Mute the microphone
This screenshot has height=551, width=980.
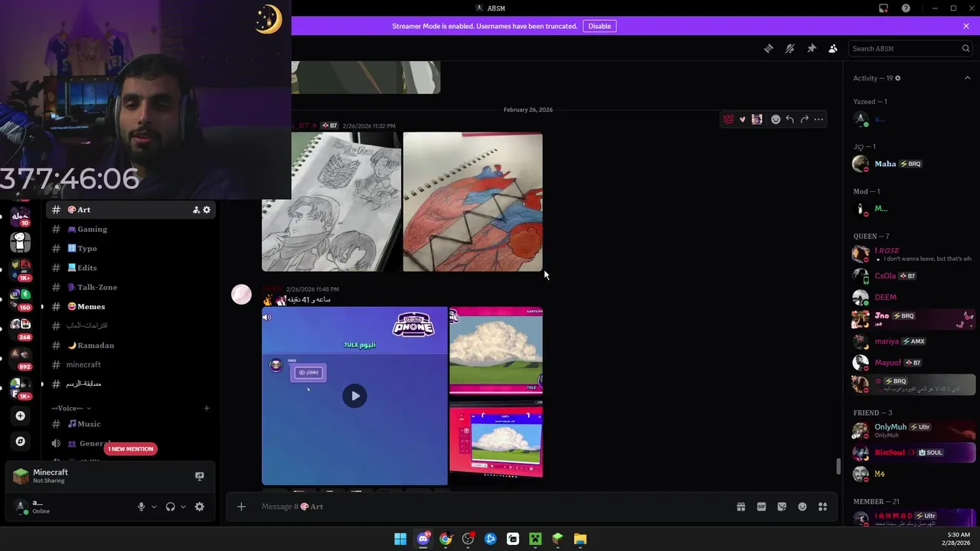click(x=141, y=507)
